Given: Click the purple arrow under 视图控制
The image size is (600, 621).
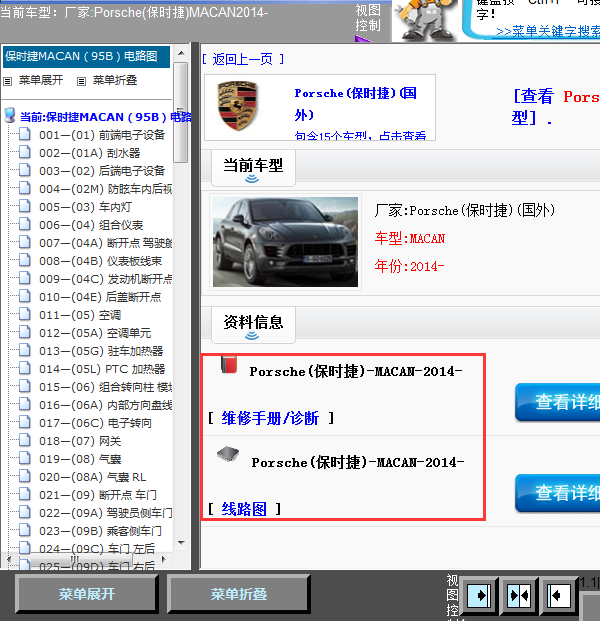Looking at the screenshot, I should pos(362,39).
